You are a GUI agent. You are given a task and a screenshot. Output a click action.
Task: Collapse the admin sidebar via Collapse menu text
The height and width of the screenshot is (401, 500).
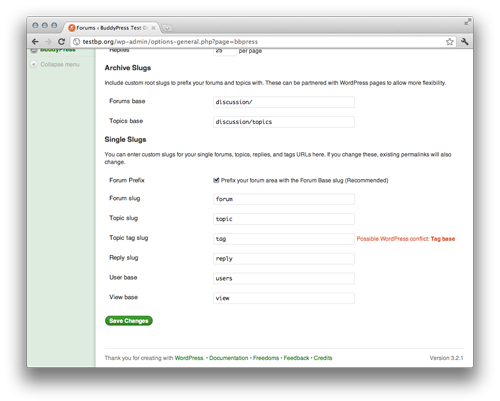pyautogui.click(x=60, y=64)
